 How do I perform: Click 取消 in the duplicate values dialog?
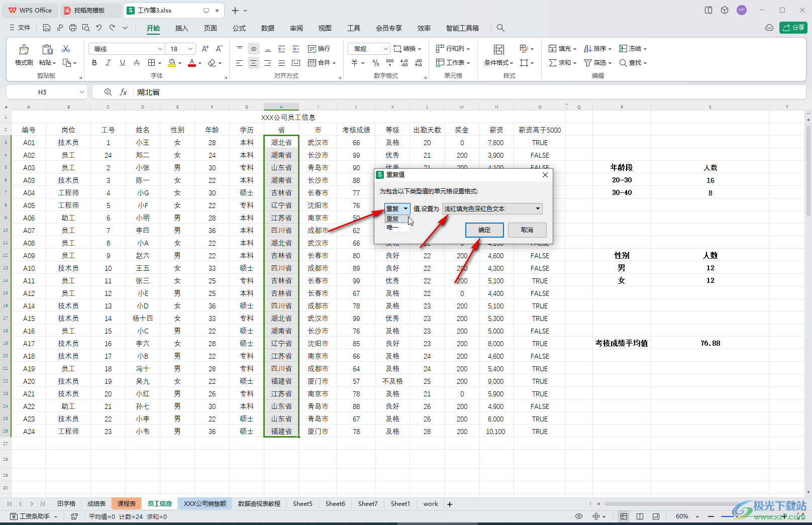[x=527, y=230]
